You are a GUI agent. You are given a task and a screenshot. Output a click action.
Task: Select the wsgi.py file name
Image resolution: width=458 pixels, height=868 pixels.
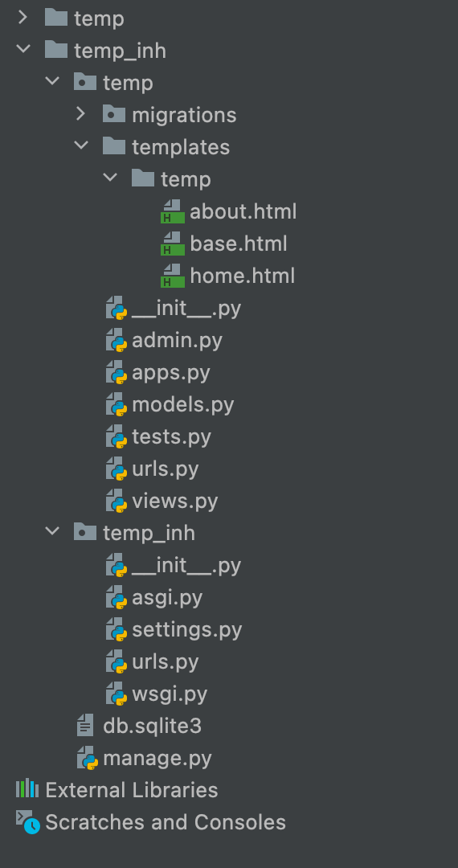tap(170, 694)
